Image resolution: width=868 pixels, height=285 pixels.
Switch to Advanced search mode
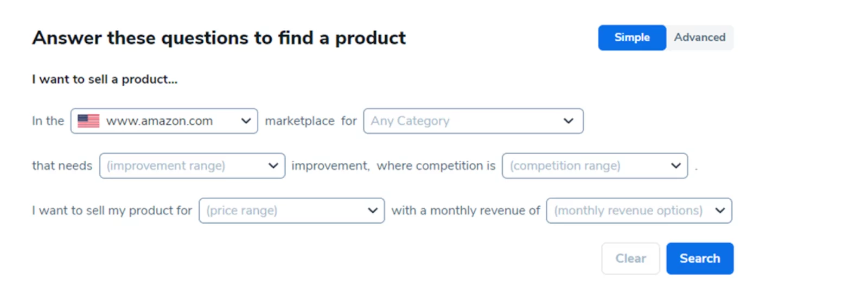click(x=700, y=37)
